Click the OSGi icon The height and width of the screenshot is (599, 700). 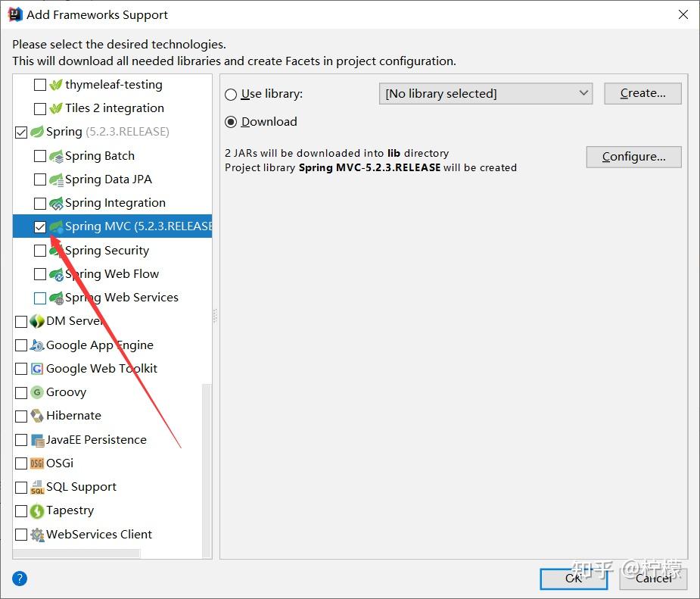click(37, 463)
